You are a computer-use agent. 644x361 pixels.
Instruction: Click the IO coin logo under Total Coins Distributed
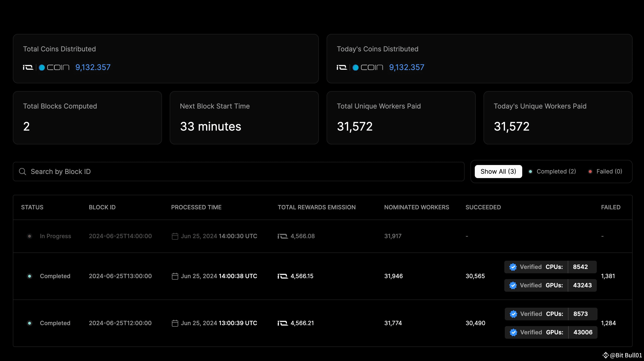(46, 67)
